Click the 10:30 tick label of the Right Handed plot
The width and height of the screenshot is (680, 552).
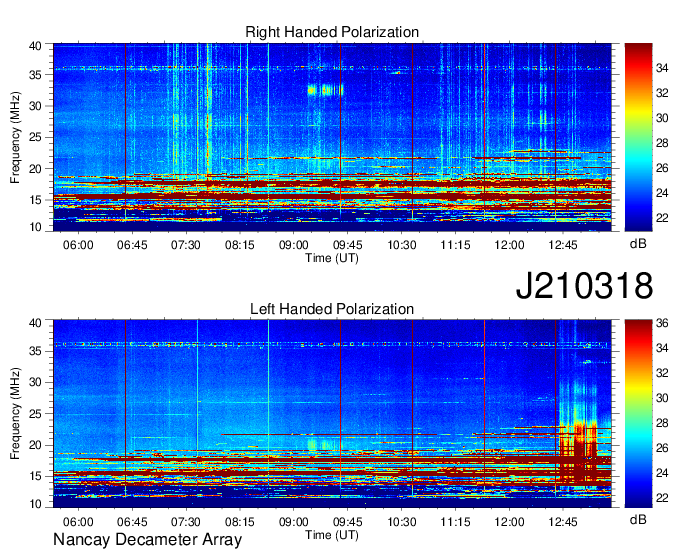(402, 245)
